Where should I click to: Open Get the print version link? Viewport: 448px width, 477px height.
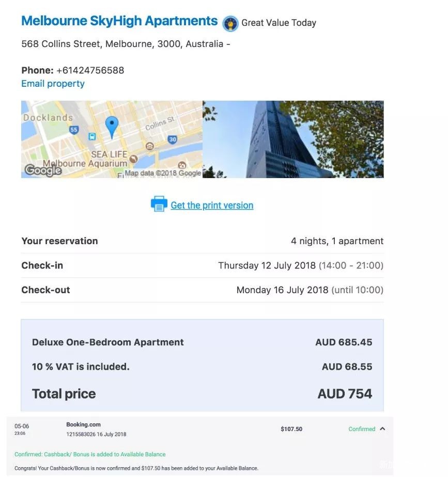[x=212, y=205]
